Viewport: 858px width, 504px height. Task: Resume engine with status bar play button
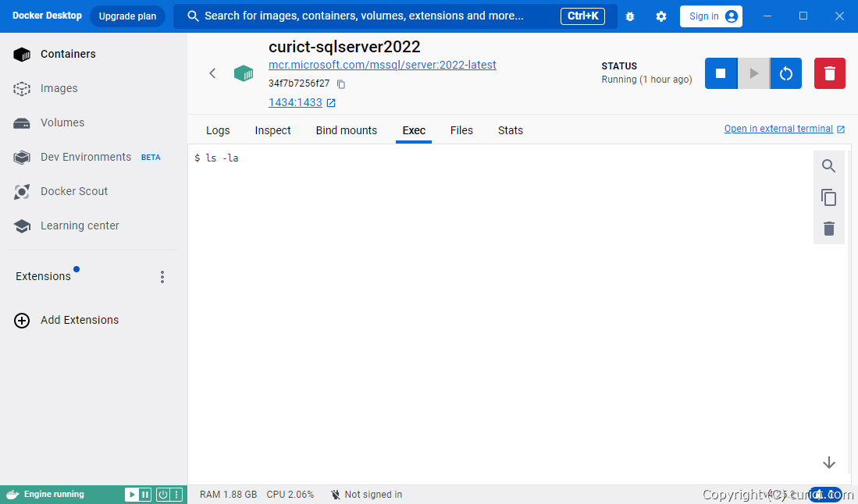[x=132, y=495]
